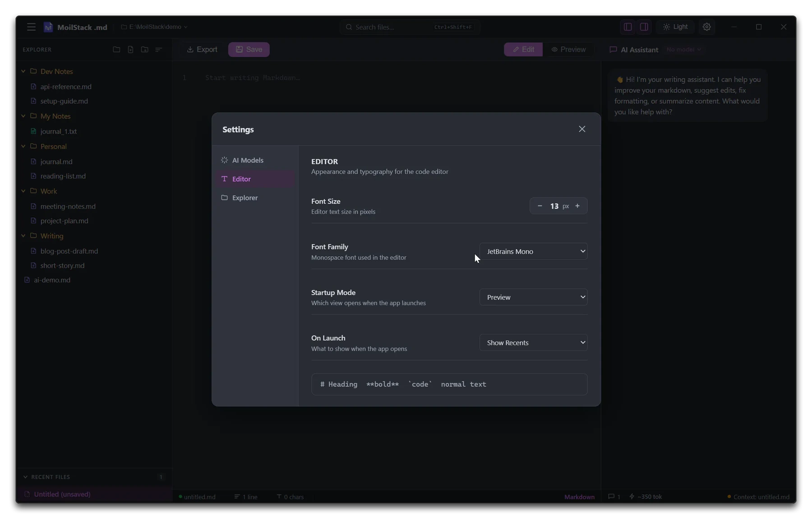812x519 pixels.
Task: Click the Export button
Action: (x=202, y=50)
